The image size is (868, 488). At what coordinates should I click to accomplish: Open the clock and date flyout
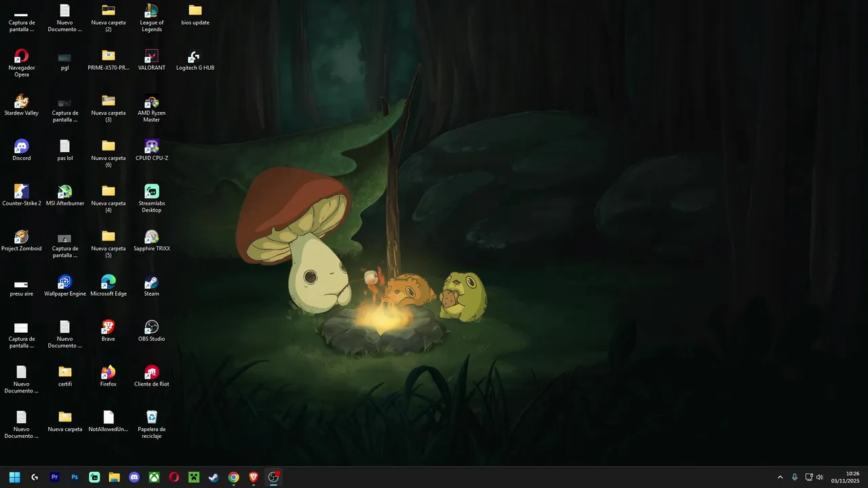(x=846, y=477)
